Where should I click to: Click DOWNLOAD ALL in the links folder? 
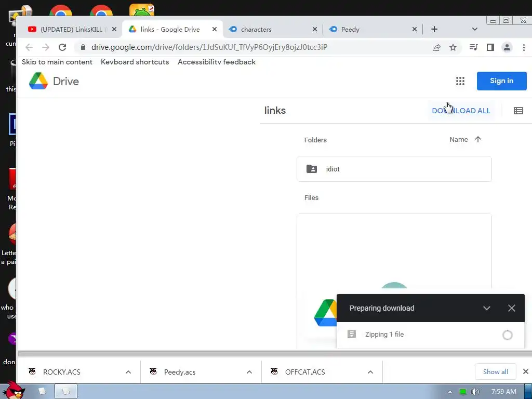point(461,111)
